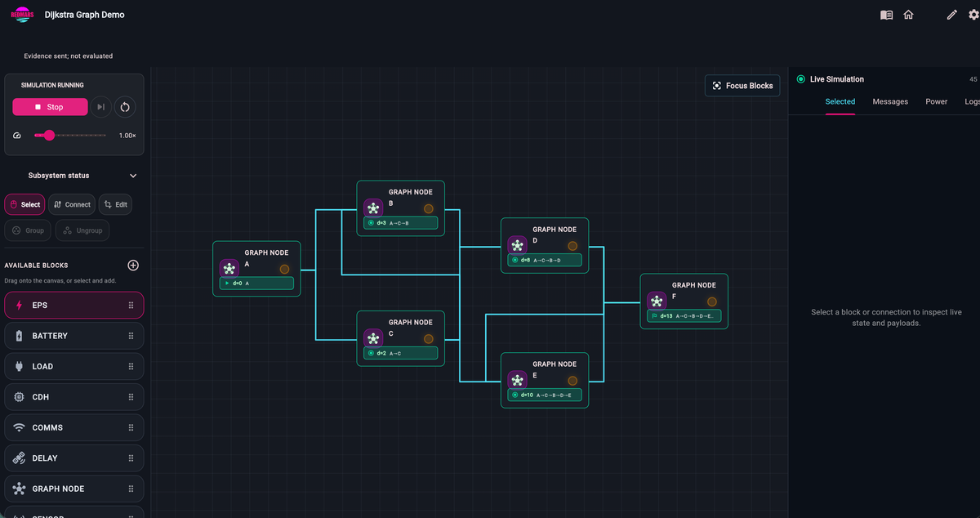Switch to Connect mode
The image size is (980, 518).
72,204
